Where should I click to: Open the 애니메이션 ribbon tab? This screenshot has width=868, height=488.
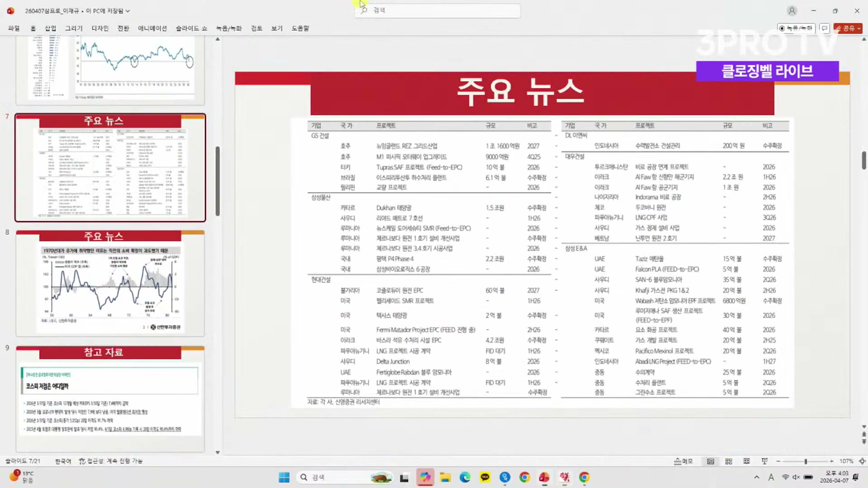pyautogui.click(x=152, y=28)
